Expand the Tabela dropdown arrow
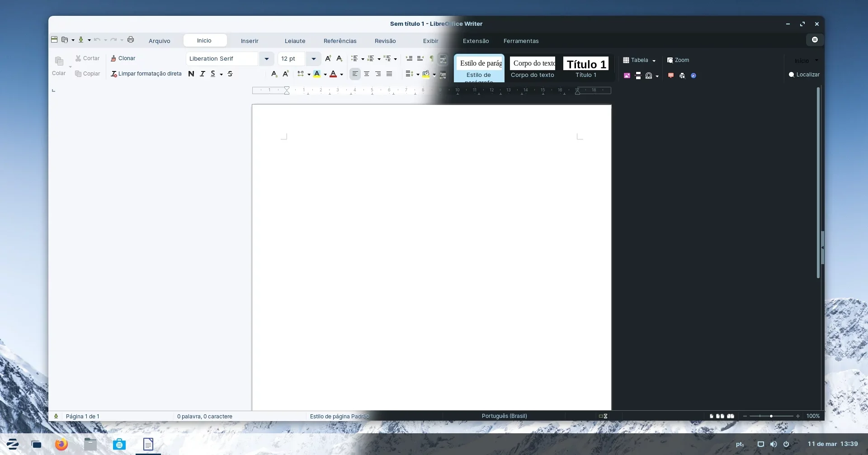 (654, 61)
